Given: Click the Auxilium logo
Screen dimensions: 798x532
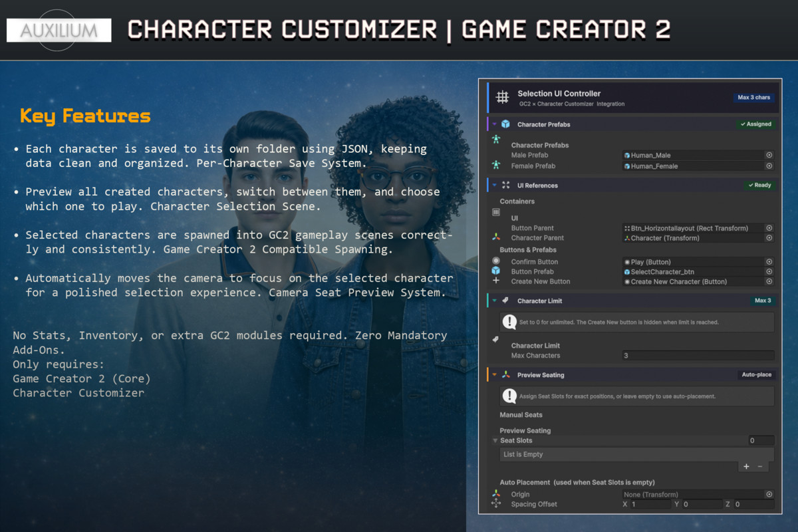Looking at the screenshot, I should pyautogui.click(x=58, y=30).
